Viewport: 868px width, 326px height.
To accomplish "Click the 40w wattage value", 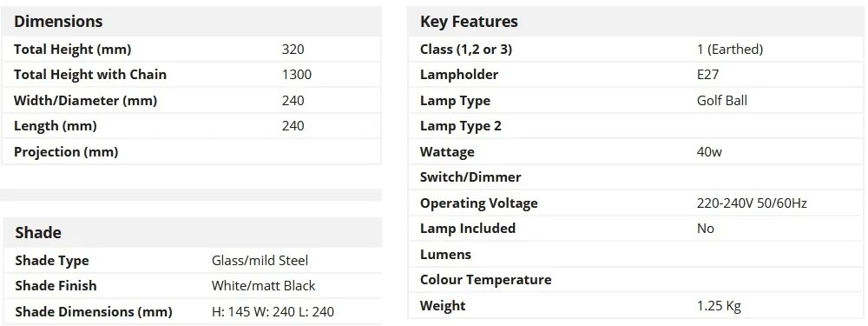I will [x=709, y=151].
